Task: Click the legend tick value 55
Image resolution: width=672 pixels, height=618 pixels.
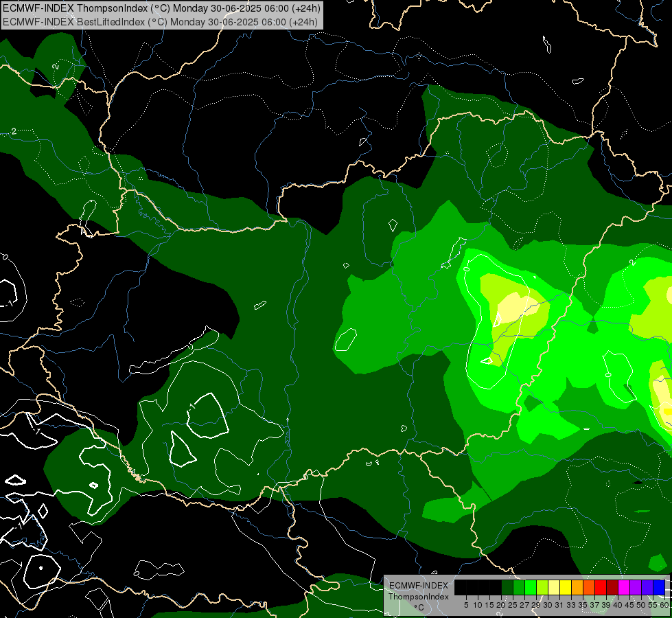Action: click(653, 605)
